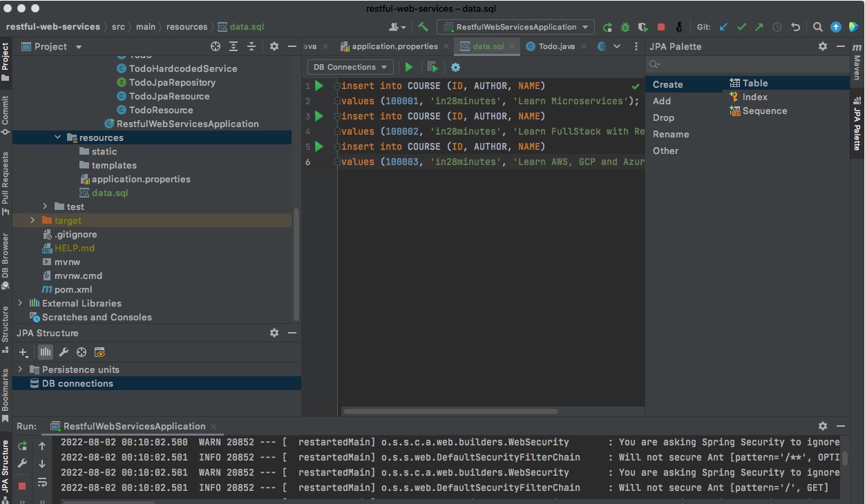The image size is (865, 504).
Task: Switch to the application.properties editor tab
Action: (394, 46)
